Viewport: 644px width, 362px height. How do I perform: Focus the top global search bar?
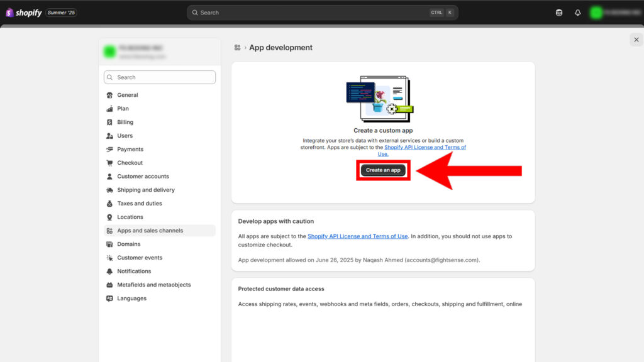click(x=323, y=13)
